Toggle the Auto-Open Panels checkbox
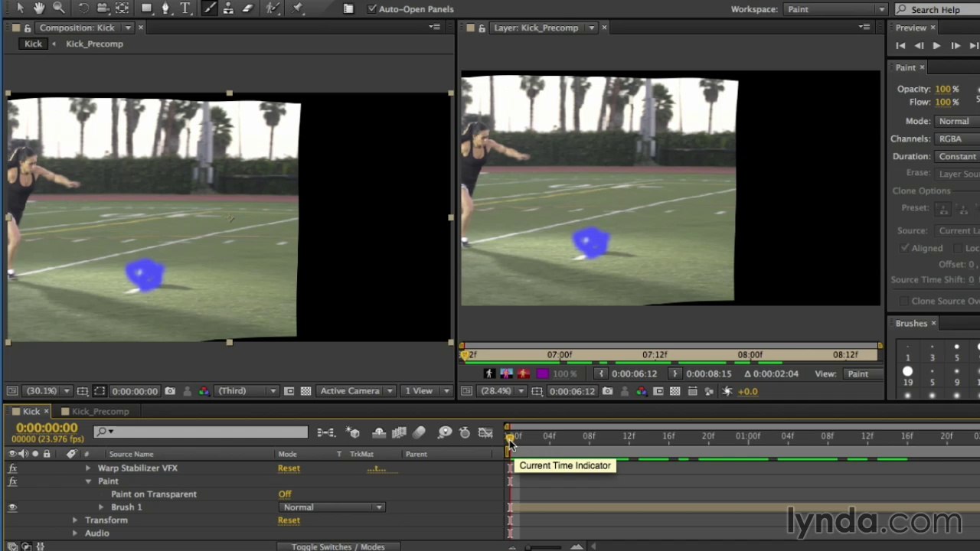The width and height of the screenshot is (980, 551). (x=372, y=9)
